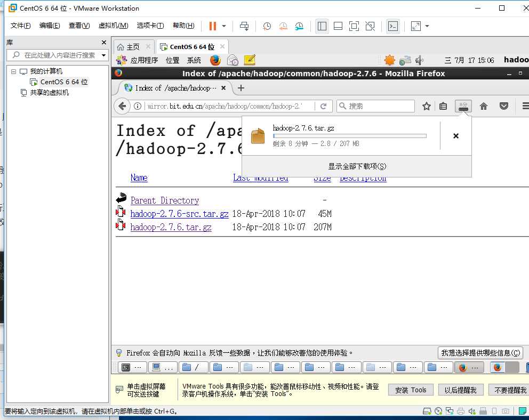
Task: Click the stretch guest display icon
Action: (415, 26)
